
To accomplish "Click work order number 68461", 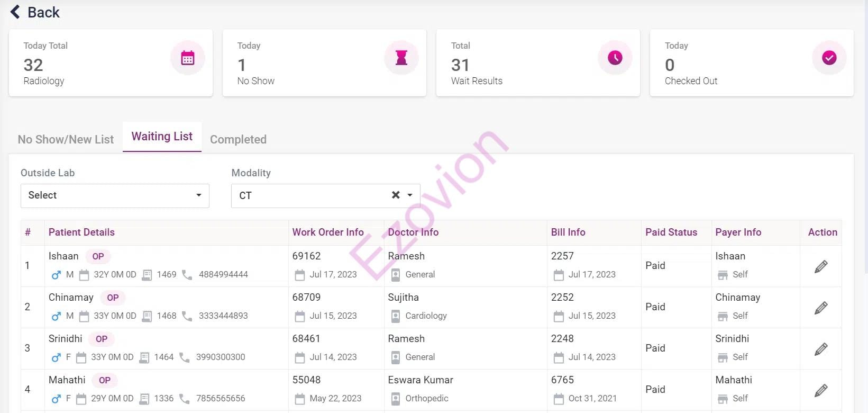I will coord(306,338).
